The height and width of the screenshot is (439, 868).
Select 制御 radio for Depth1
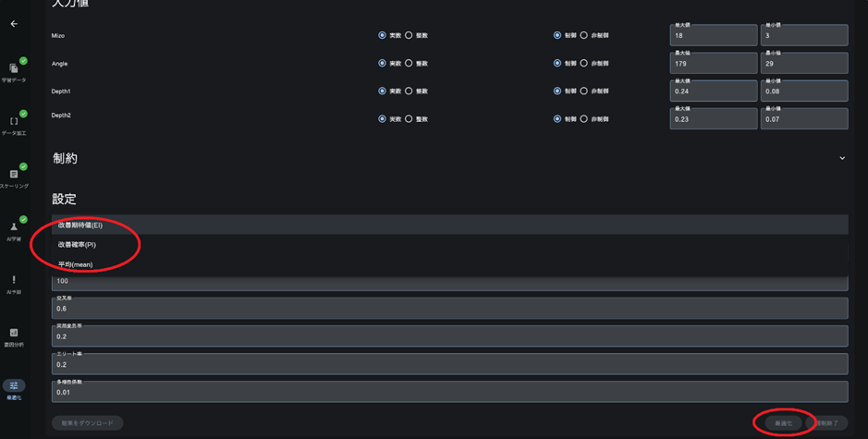[557, 91]
